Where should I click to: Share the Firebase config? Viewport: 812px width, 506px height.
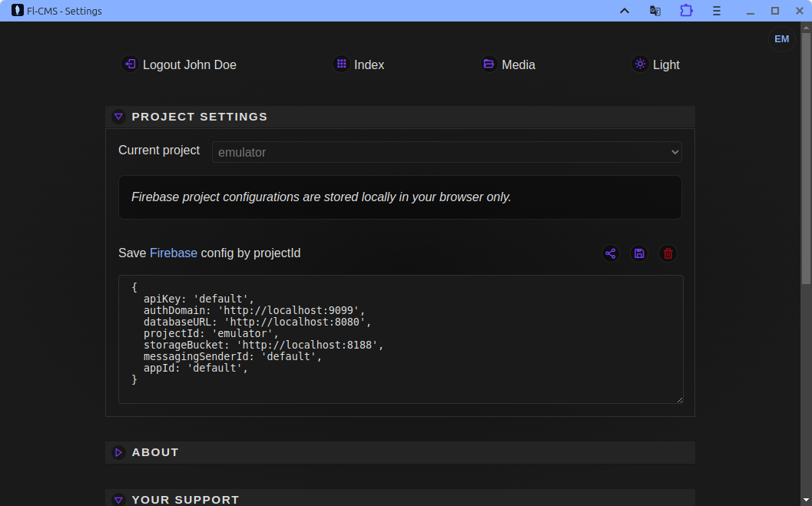[611, 253]
